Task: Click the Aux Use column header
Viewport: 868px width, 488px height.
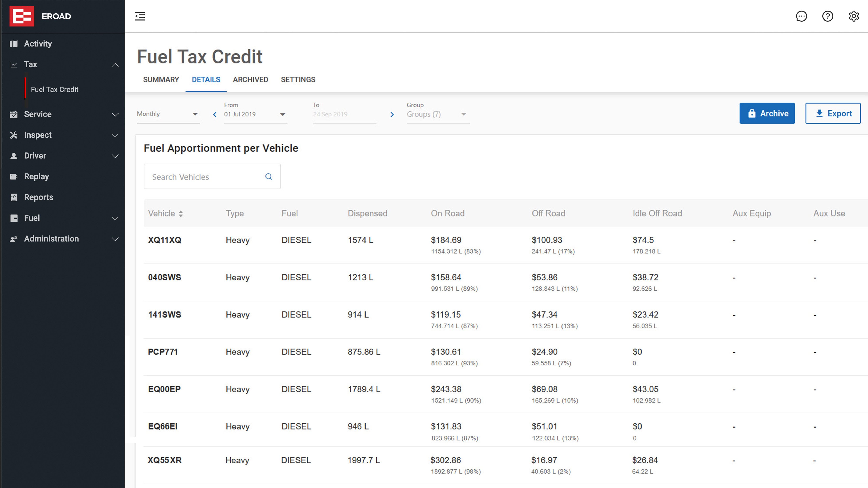Action: [x=829, y=213]
